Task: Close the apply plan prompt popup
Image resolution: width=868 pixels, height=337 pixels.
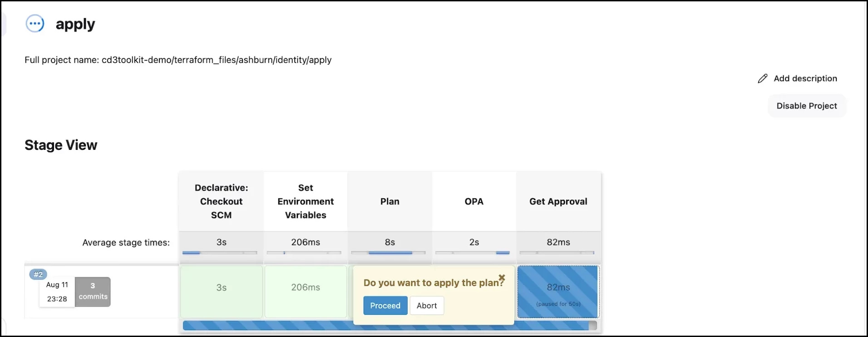Action: [x=502, y=278]
